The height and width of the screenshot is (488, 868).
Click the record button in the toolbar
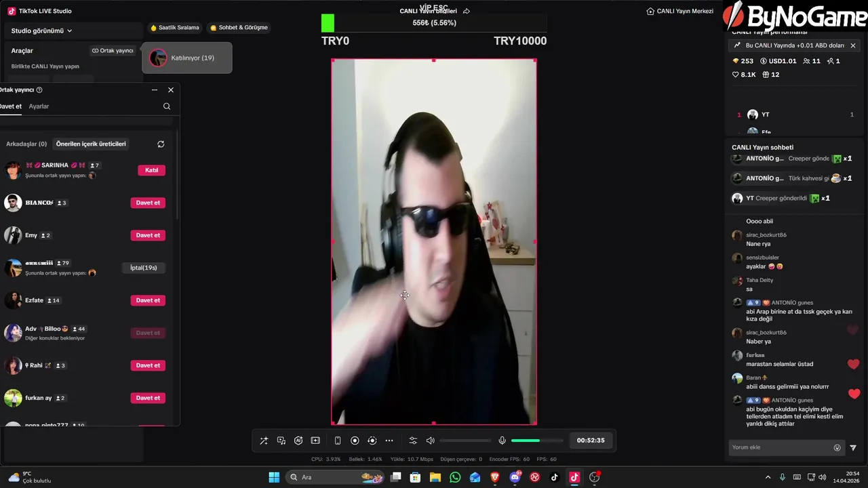pos(355,441)
